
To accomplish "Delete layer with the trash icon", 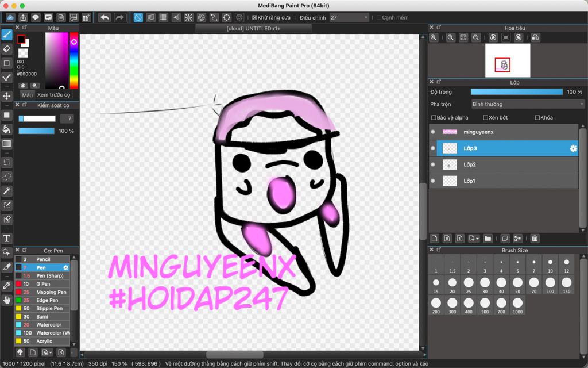I will point(535,238).
